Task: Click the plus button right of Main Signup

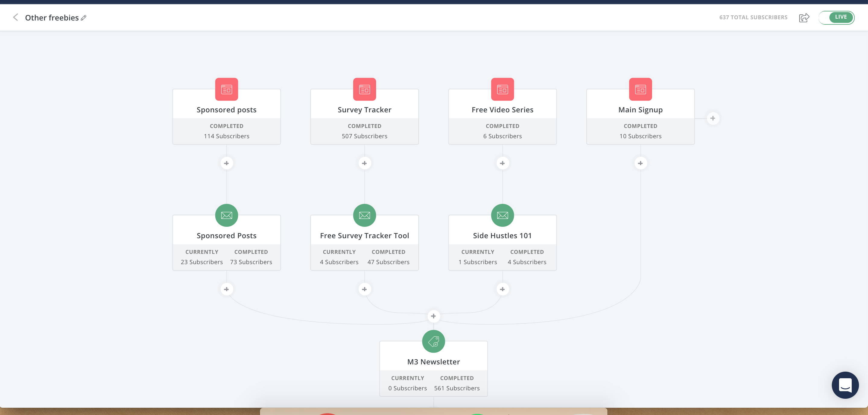Action: pyautogui.click(x=713, y=118)
